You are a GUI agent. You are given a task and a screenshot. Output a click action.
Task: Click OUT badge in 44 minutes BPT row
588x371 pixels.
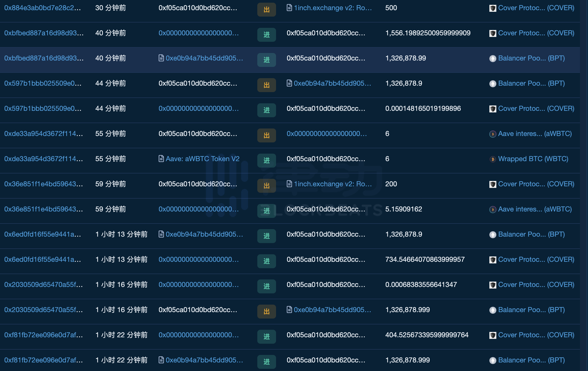coord(267,85)
